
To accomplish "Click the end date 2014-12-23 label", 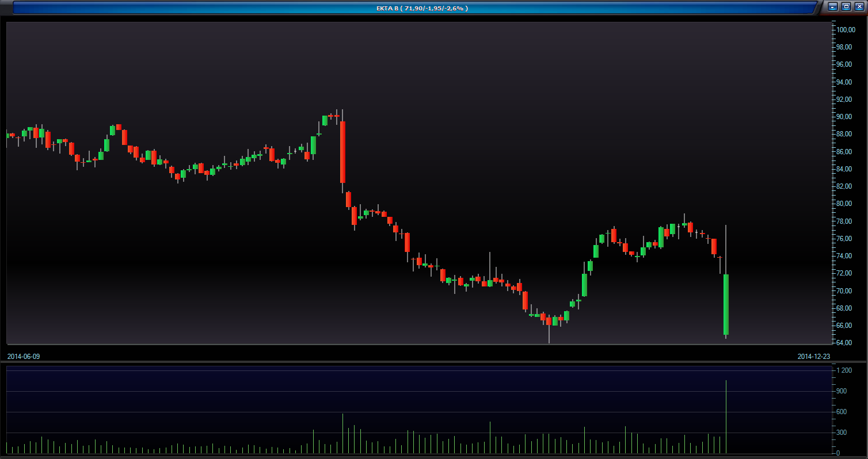I will click(x=814, y=357).
